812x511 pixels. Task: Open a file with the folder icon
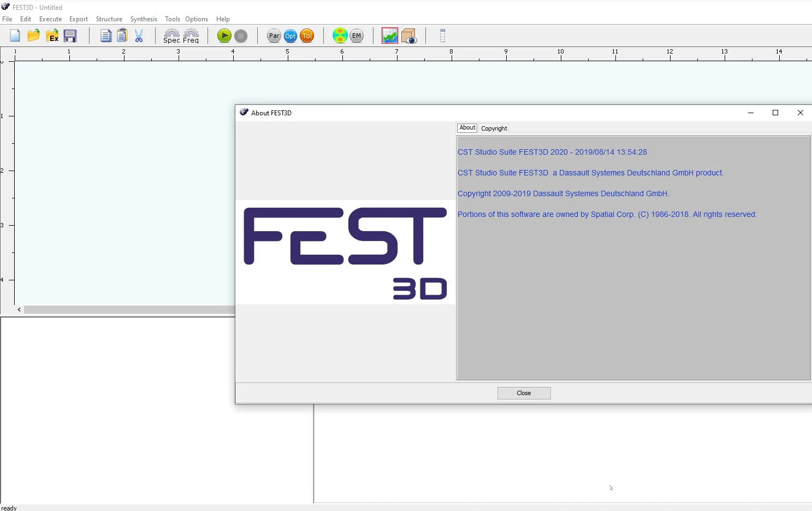[x=34, y=36]
